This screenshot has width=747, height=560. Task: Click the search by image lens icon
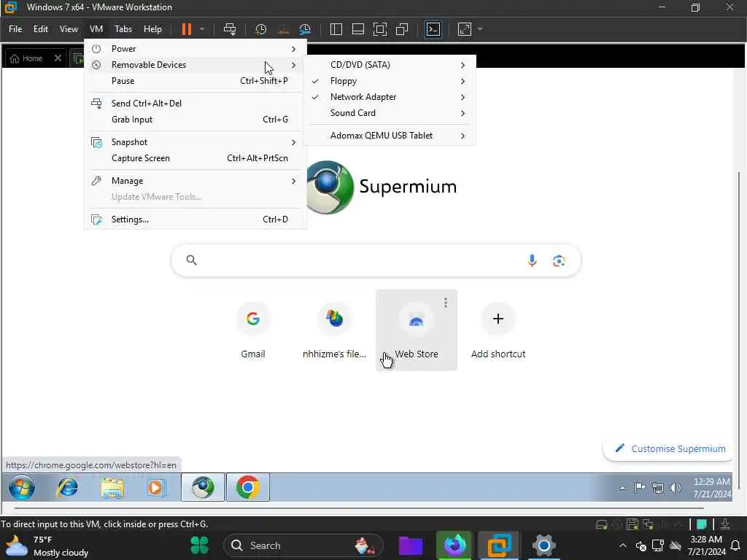(559, 260)
